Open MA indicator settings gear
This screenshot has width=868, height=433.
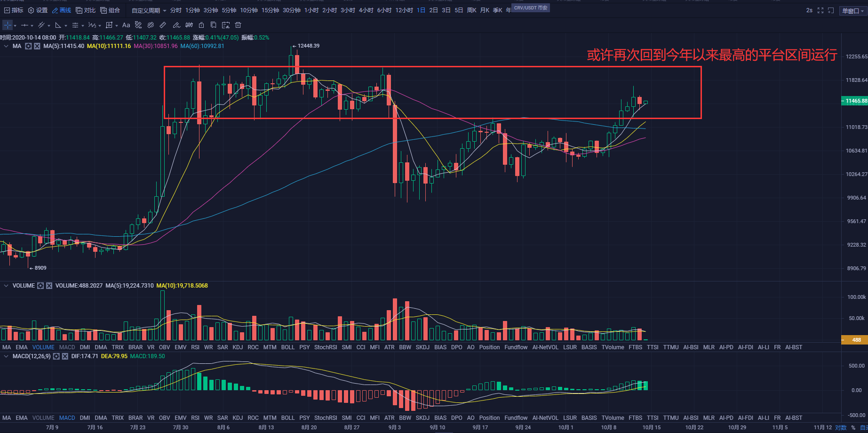pos(28,46)
